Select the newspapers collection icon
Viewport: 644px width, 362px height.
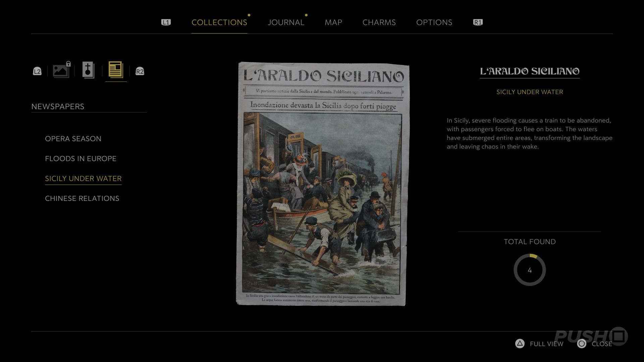(x=116, y=70)
